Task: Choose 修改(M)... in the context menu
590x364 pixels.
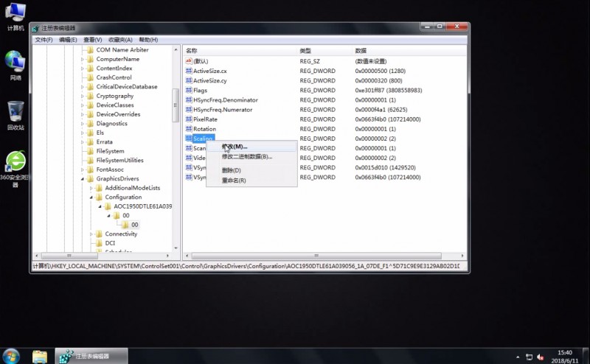Action: pos(251,147)
